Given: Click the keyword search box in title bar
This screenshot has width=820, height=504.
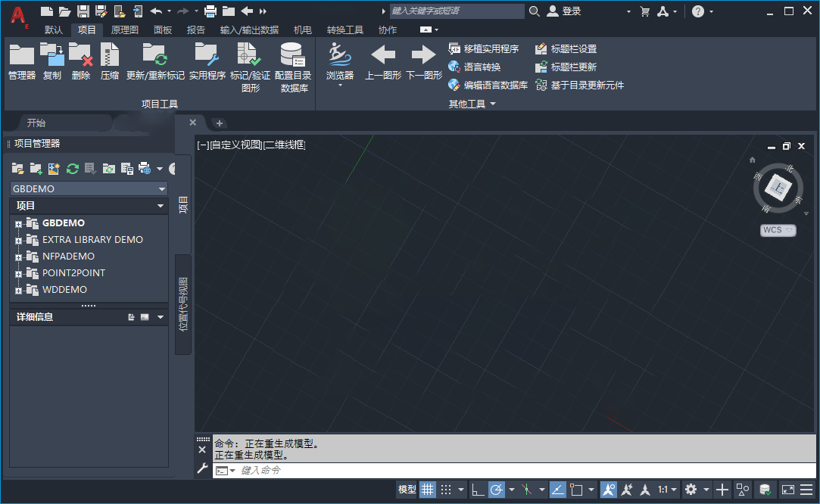Looking at the screenshot, I should (457, 11).
